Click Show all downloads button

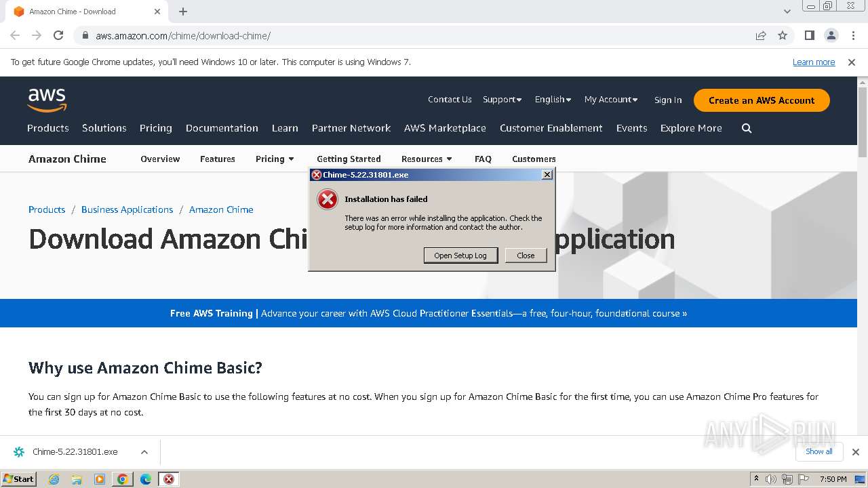tap(819, 451)
